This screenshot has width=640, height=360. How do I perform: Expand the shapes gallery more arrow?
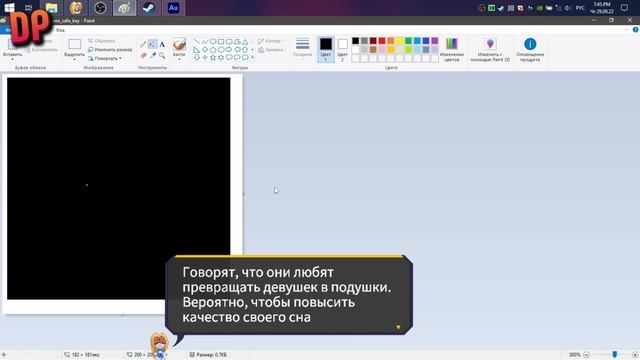[252, 58]
